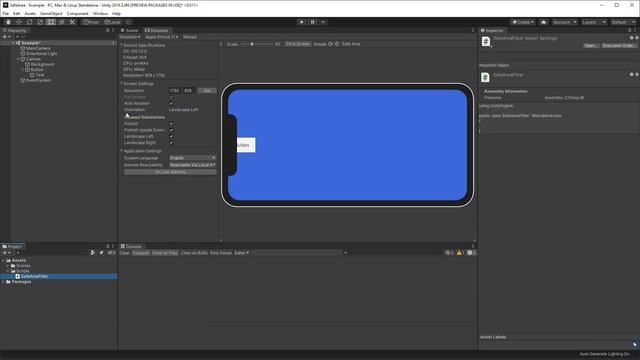Toggle Local handle rotation button
This screenshot has height=360, width=640.
[112, 22]
